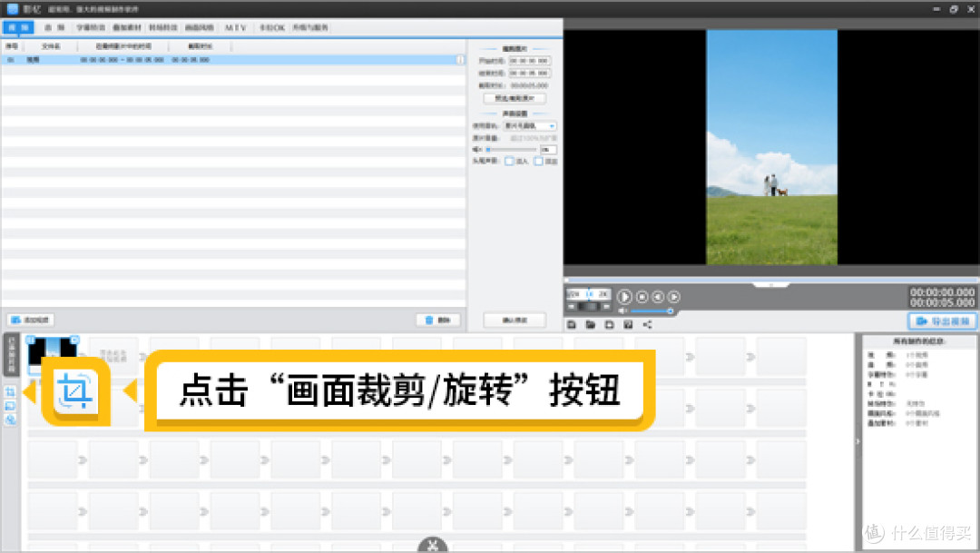Click the share icon below the player
This screenshot has width=980, height=553.
click(648, 325)
